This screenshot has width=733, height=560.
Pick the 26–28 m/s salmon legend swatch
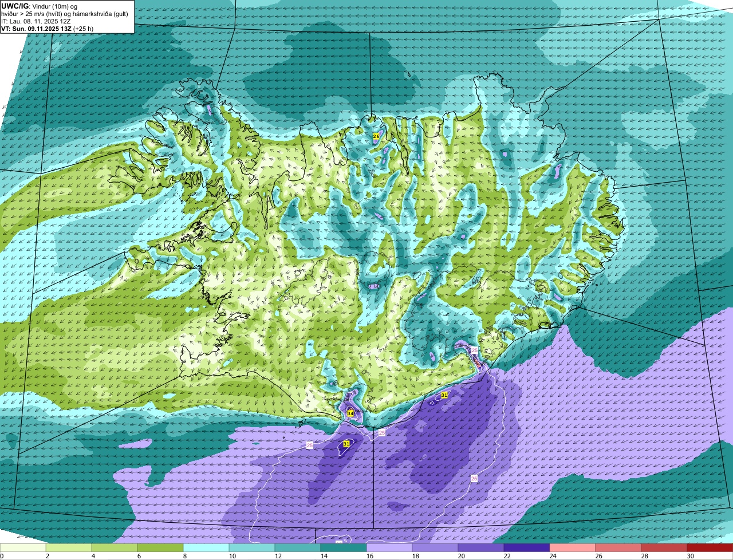coord(618,548)
